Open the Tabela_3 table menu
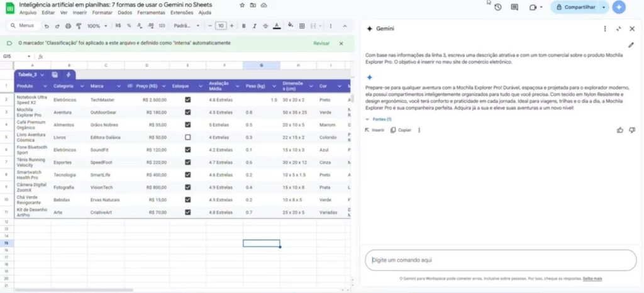Image resolution: width=644 pixels, height=293 pixels. click(42, 75)
